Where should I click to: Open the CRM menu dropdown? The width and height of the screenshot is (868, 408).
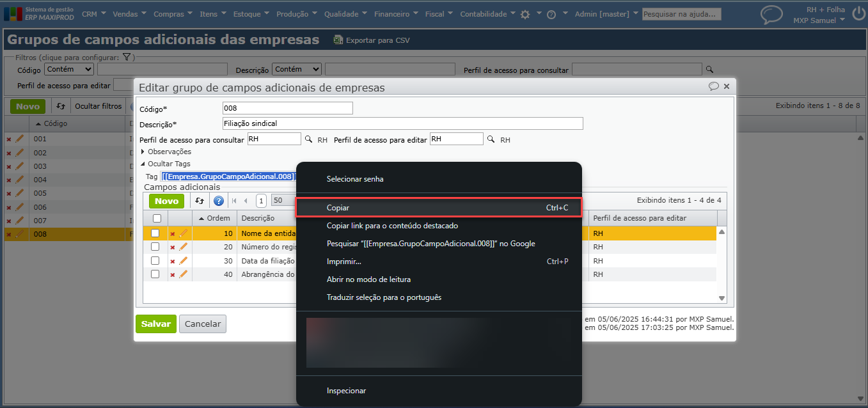click(93, 13)
